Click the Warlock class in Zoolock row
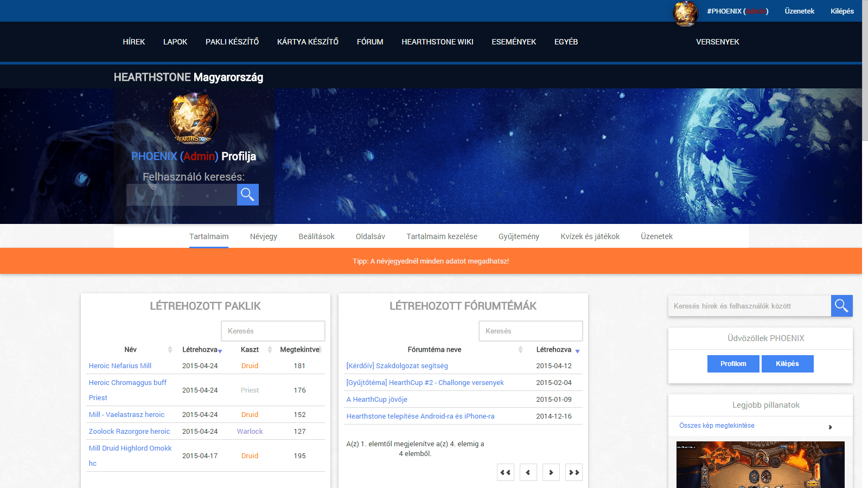 tap(250, 432)
